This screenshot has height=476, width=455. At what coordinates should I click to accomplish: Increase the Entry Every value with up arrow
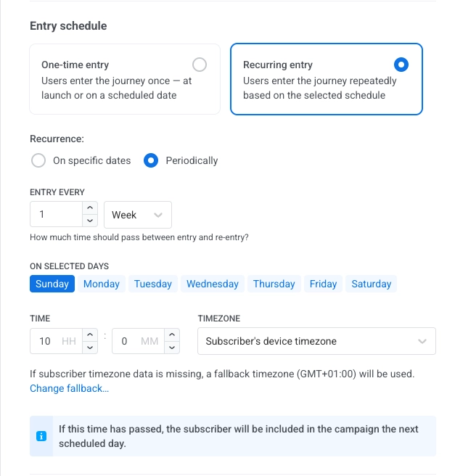[x=90, y=209]
